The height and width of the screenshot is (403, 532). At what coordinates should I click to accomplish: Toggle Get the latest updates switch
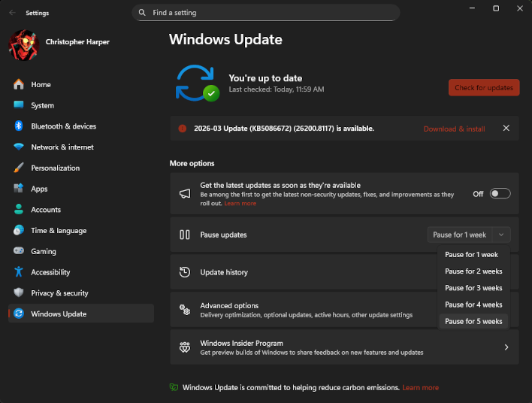pos(500,193)
